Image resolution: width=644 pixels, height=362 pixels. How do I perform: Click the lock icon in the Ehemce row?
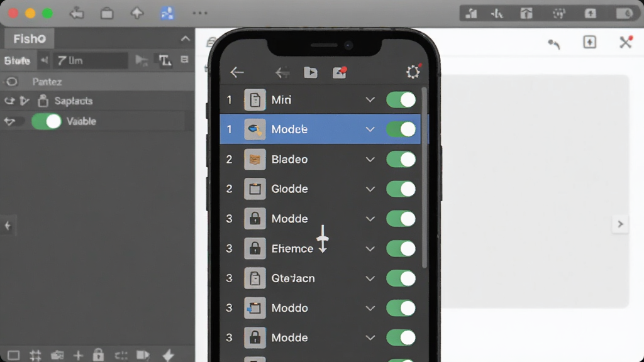point(255,248)
